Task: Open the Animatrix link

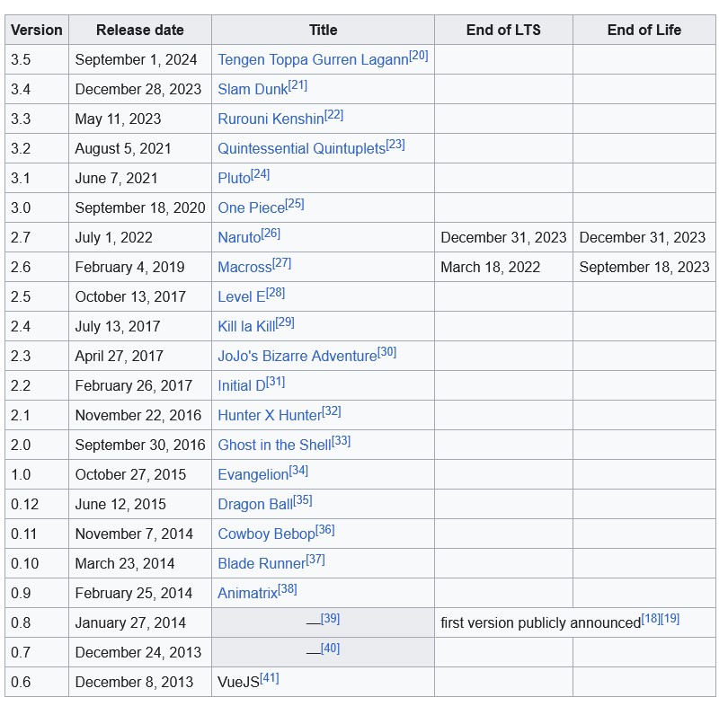Action: point(247,595)
